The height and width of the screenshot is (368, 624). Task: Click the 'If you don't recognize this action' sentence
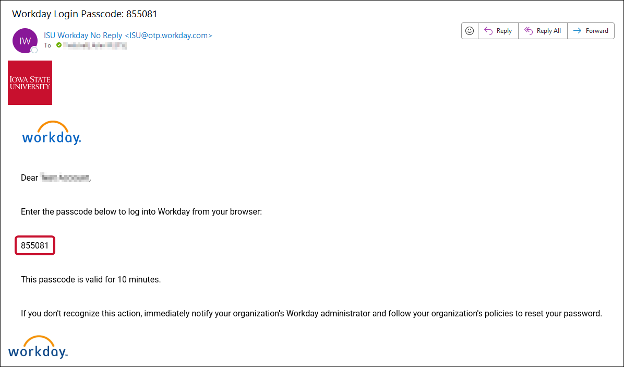click(311, 313)
